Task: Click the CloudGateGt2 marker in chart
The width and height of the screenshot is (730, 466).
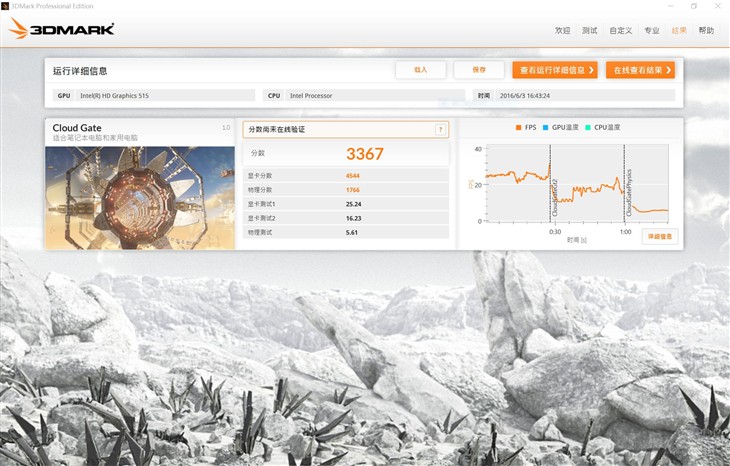Action: click(554, 197)
